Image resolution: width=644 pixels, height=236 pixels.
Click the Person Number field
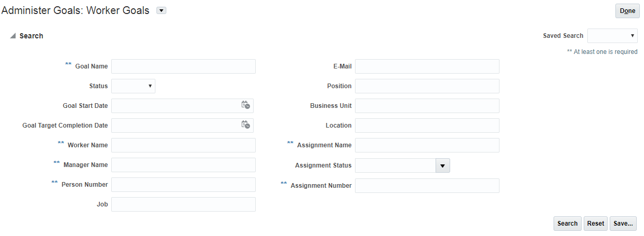[x=183, y=185]
